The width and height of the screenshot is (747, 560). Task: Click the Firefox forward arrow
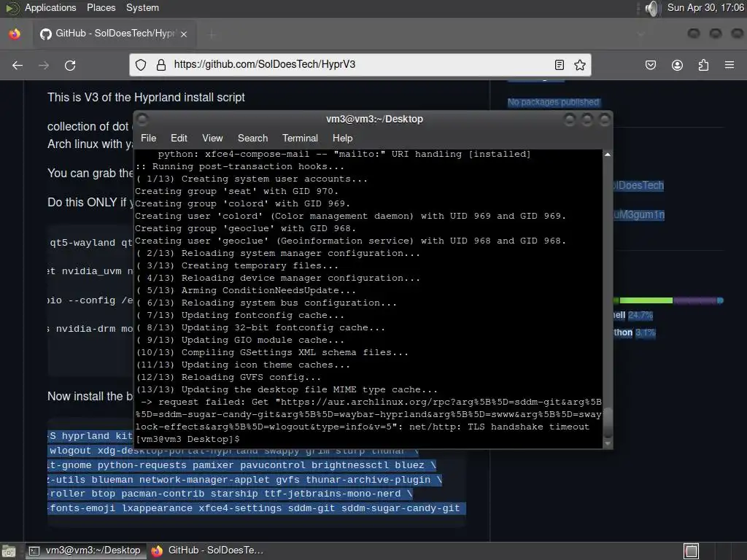click(44, 65)
